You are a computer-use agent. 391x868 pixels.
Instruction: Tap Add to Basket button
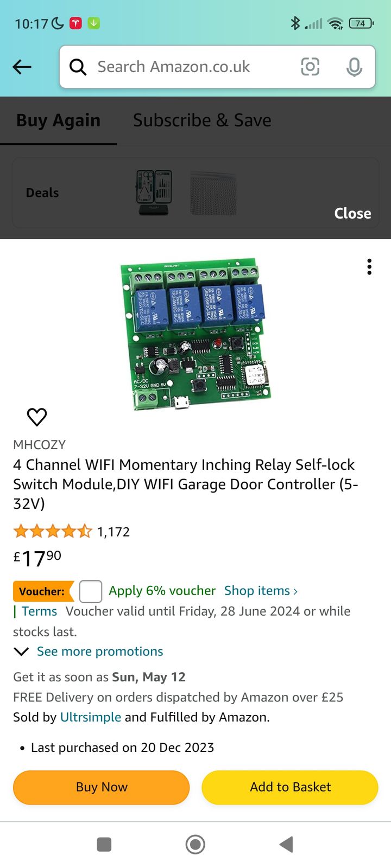[x=290, y=787]
